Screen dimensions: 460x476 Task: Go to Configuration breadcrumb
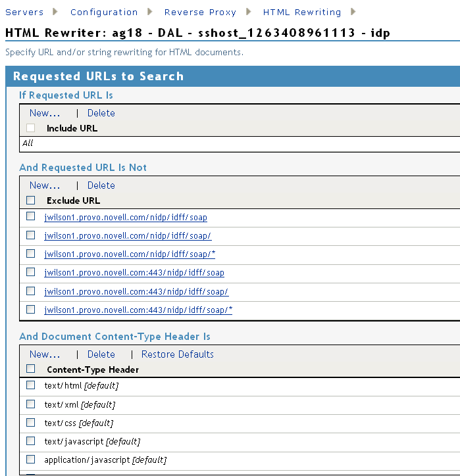(104, 12)
